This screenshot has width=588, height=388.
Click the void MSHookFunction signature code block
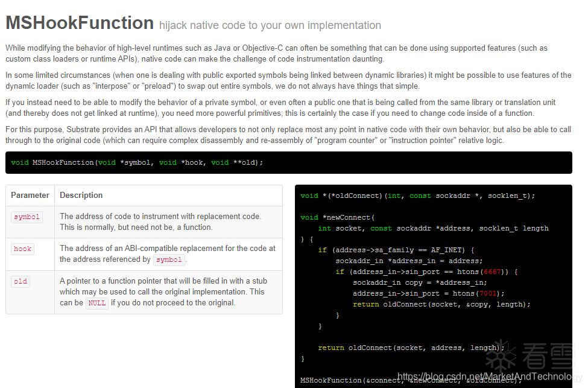[138, 162]
